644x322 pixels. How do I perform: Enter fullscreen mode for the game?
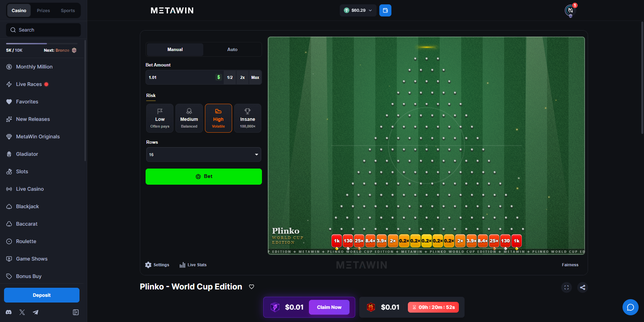[x=567, y=287]
